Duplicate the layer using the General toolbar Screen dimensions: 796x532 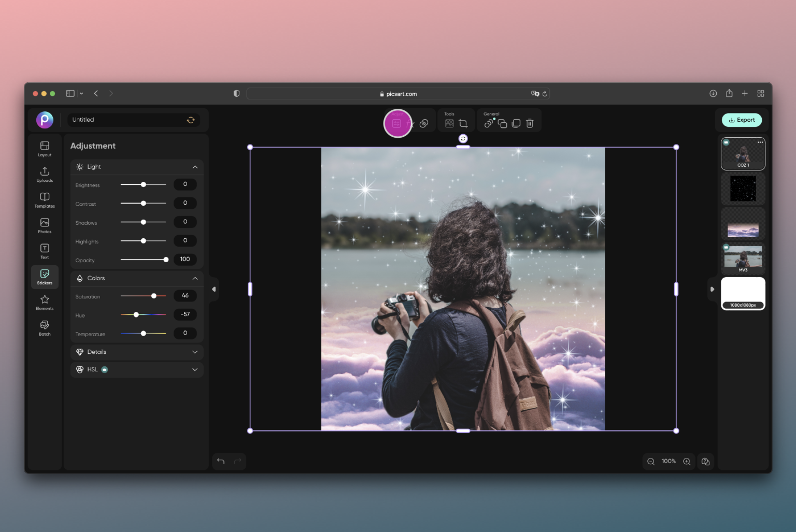click(502, 123)
